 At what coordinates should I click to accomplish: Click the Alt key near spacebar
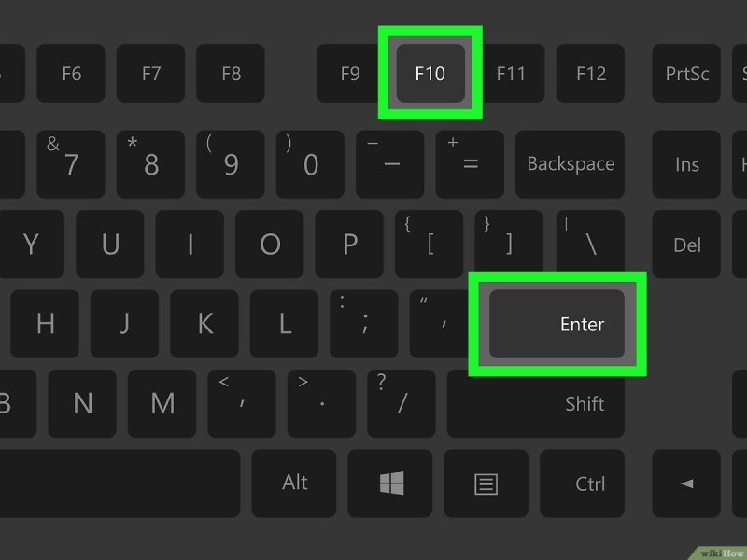click(x=294, y=483)
